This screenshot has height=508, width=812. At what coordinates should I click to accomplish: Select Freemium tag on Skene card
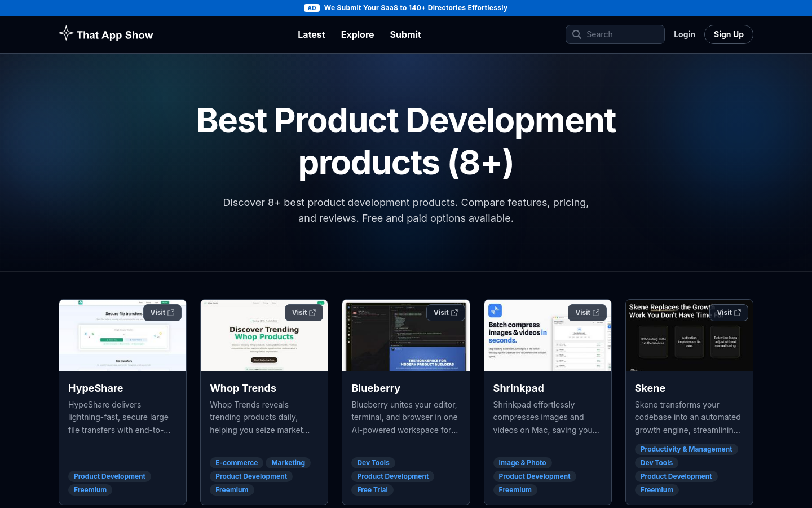(656, 490)
